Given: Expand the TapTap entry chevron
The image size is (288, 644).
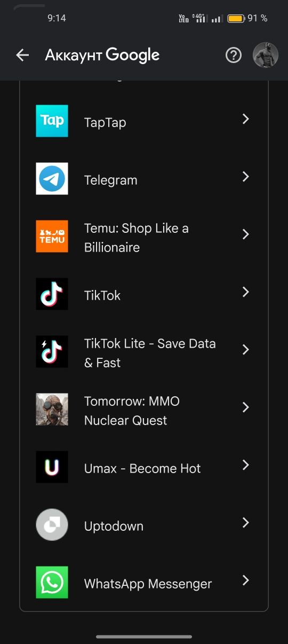Looking at the screenshot, I should [246, 119].
